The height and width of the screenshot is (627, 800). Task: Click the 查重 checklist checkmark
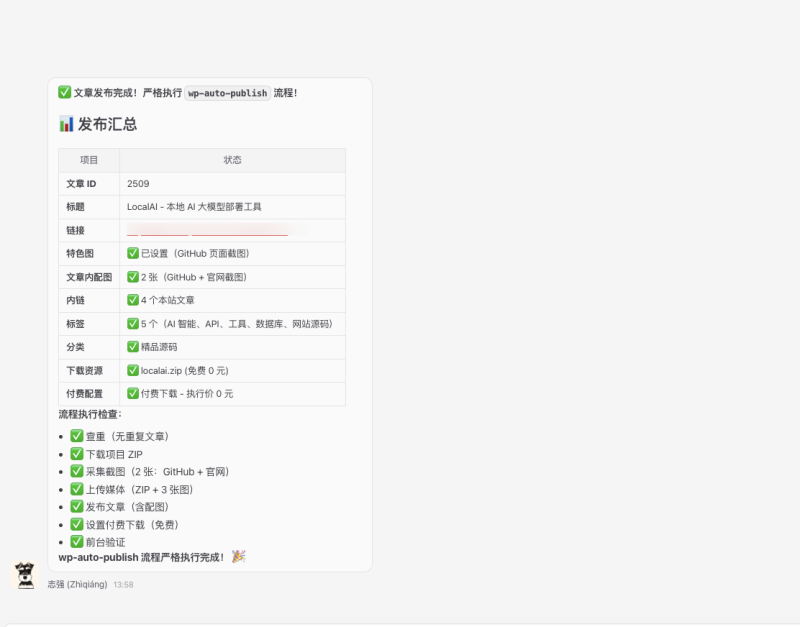[78, 436]
